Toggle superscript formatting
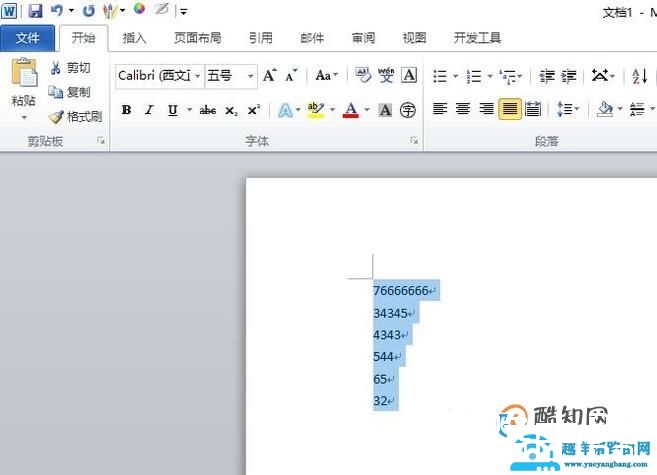 [x=253, y=110]
